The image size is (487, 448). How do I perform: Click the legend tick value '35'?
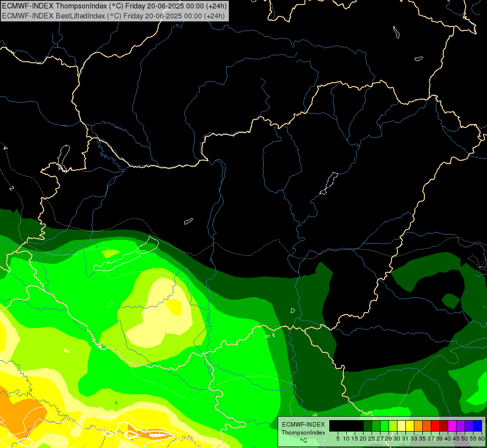click(422, 439)
